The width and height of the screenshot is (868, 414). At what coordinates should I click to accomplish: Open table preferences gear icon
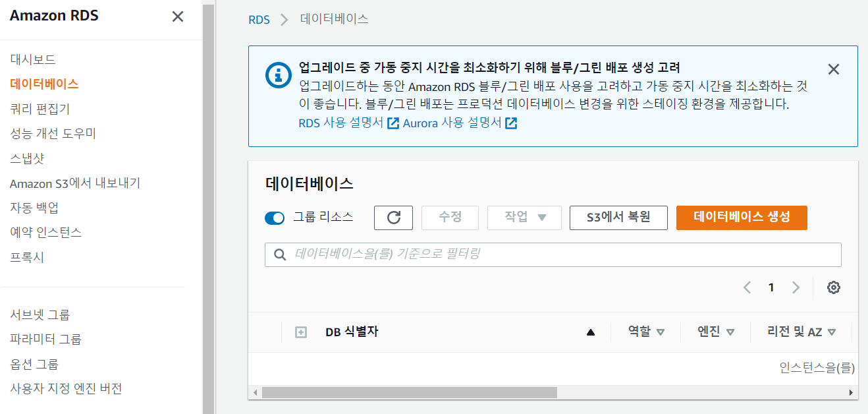(834, 287)
